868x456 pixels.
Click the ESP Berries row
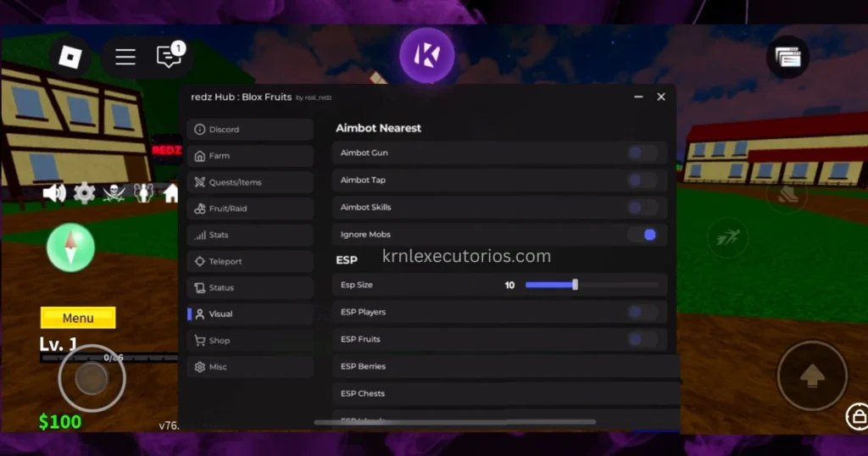506,366
